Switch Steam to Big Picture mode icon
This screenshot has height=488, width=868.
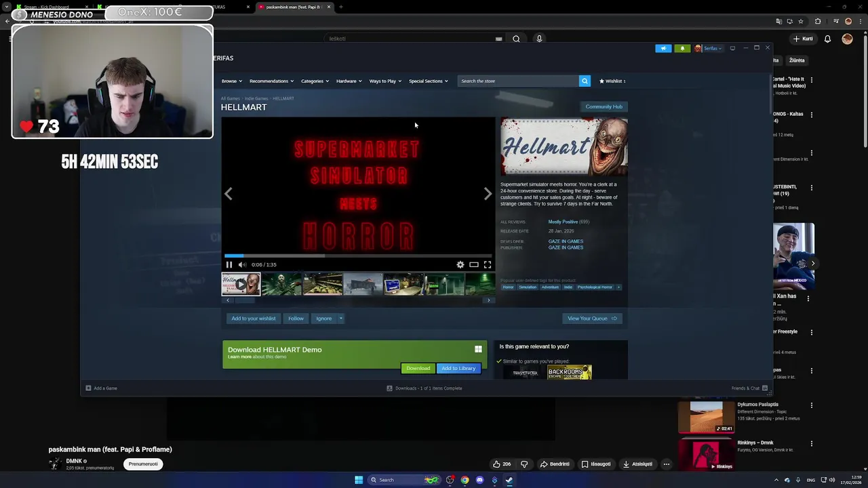[x=732, y=48]
